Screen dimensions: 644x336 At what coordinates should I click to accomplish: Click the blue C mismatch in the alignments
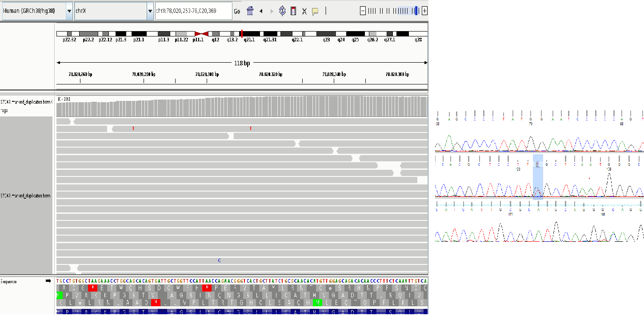coord(219,260)
